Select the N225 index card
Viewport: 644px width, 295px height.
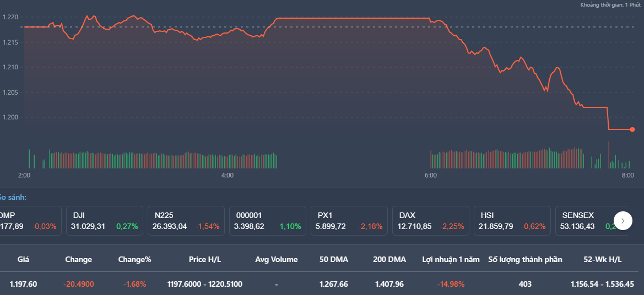coord(186,221)
